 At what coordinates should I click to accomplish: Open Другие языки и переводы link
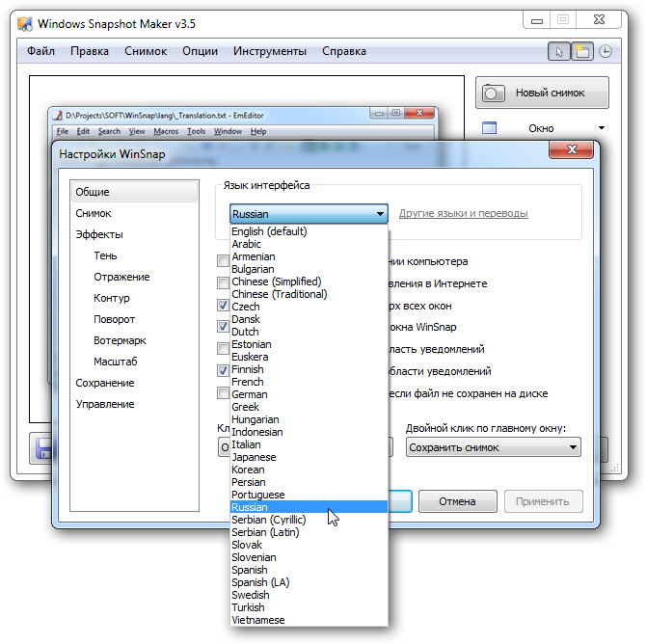463,213
